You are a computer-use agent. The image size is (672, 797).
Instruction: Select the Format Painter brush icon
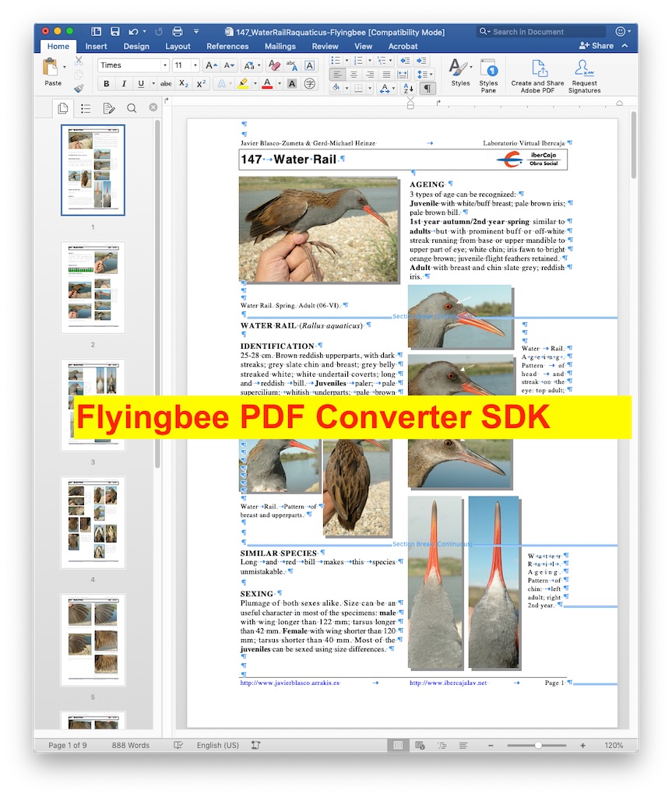coord(79,88)
